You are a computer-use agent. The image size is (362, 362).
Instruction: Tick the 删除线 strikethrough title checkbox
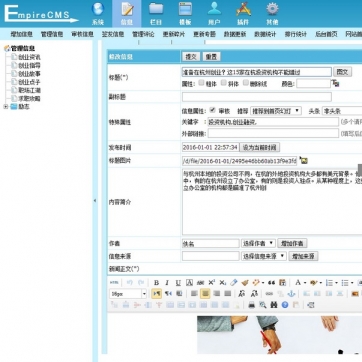click(246, 83)
